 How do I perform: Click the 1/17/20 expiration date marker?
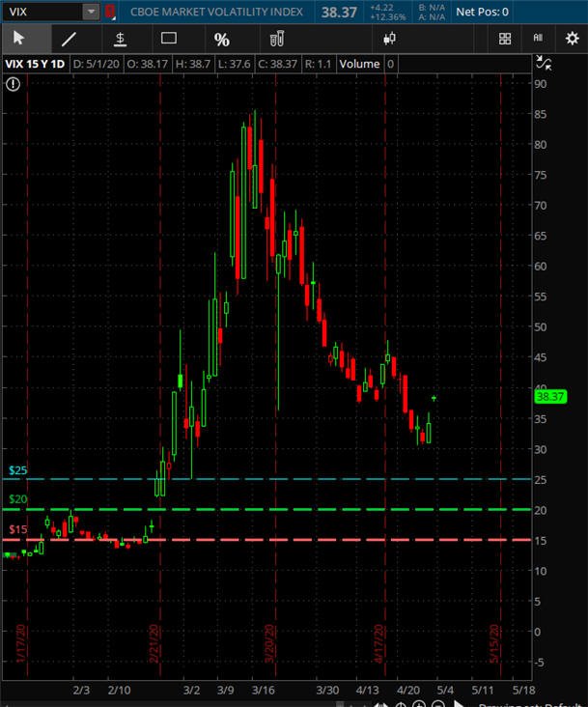point(20,643)
